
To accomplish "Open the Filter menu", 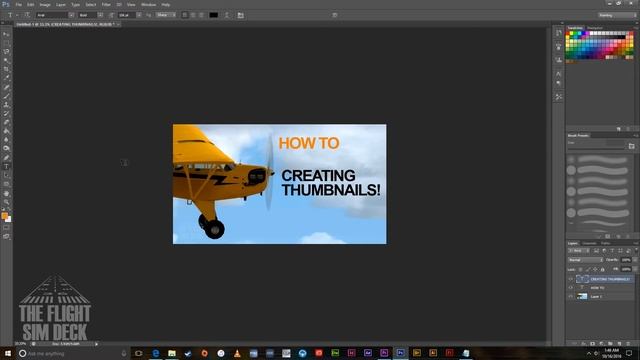I will point(106,4).
